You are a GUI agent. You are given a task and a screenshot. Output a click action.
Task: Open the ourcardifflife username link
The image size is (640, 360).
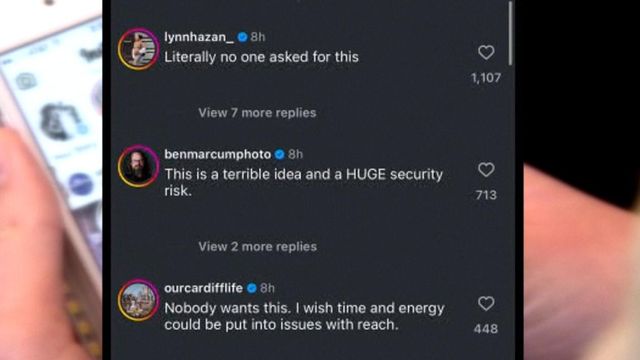tap(203, 288)
